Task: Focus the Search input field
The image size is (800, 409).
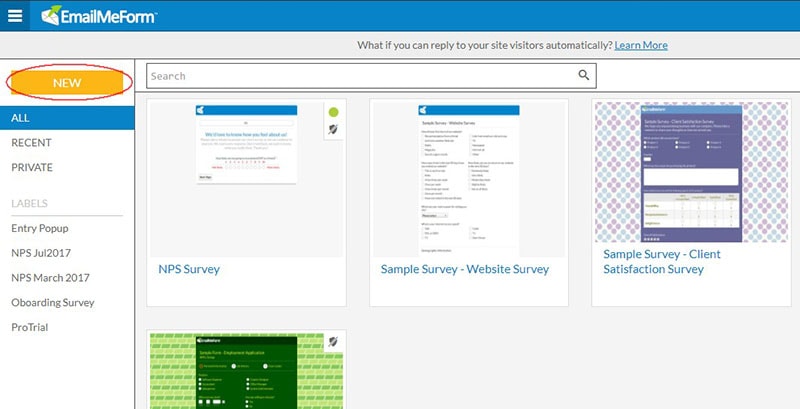Action: click(x=371, y=76)
